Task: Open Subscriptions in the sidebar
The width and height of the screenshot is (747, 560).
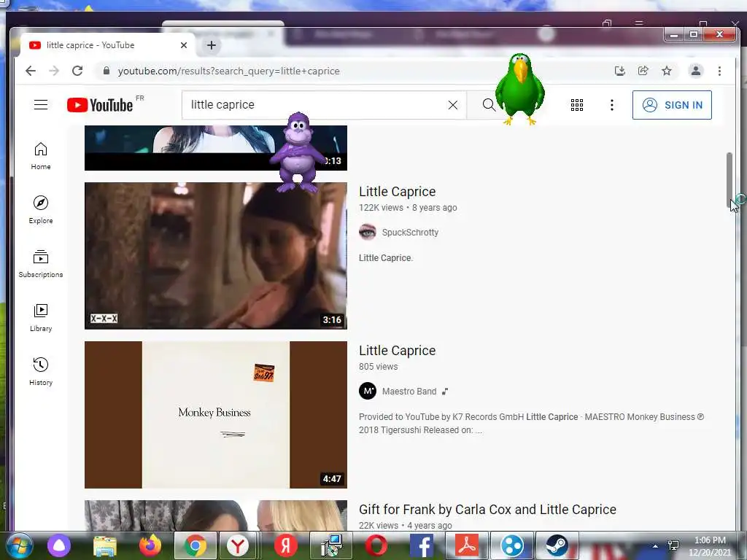Action: pyautogui.click(x=41, y=264)
